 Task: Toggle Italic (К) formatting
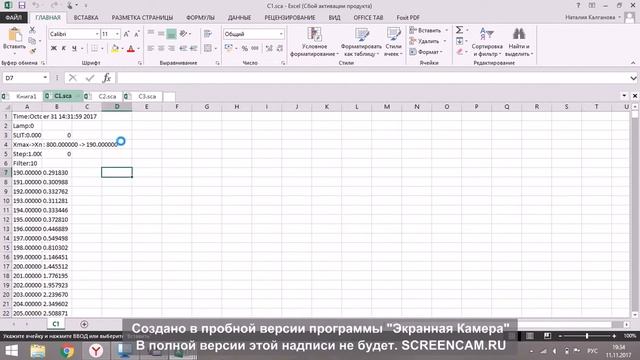click(x=64, y=49)
